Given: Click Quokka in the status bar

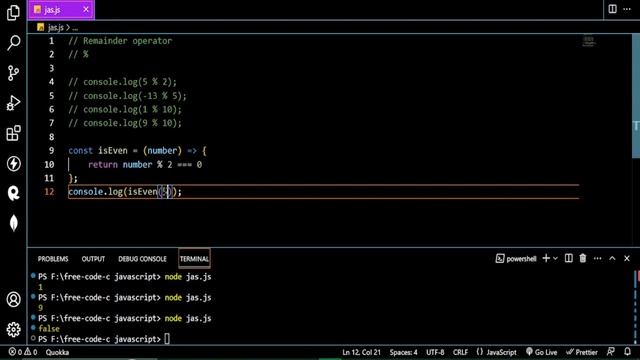Looking at the screenshot, I should (x=57, y=352).
